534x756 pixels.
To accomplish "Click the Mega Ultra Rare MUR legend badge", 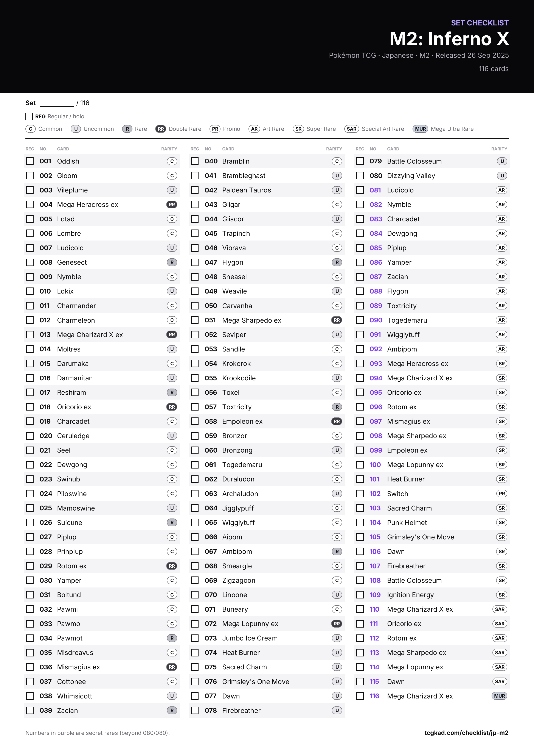I will 420,129.
